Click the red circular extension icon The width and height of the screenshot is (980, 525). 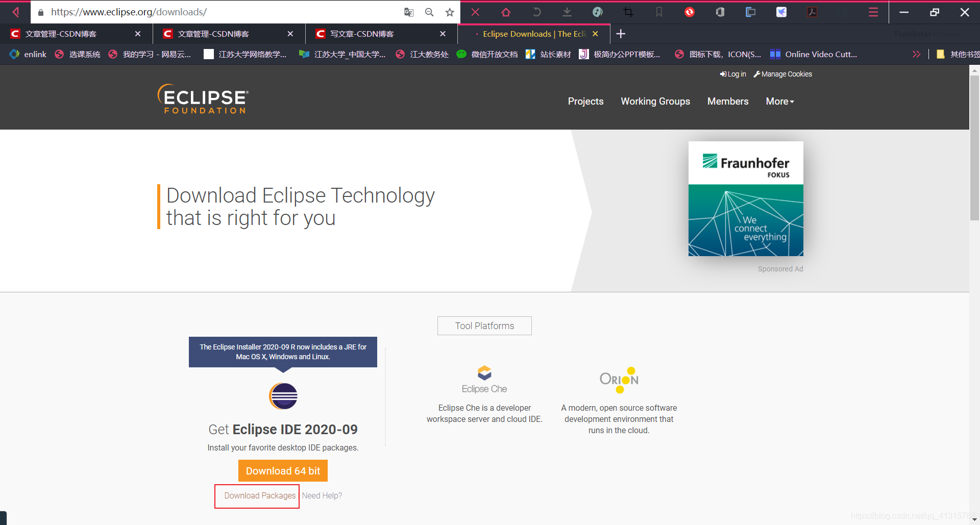click(x=690, y=12)
